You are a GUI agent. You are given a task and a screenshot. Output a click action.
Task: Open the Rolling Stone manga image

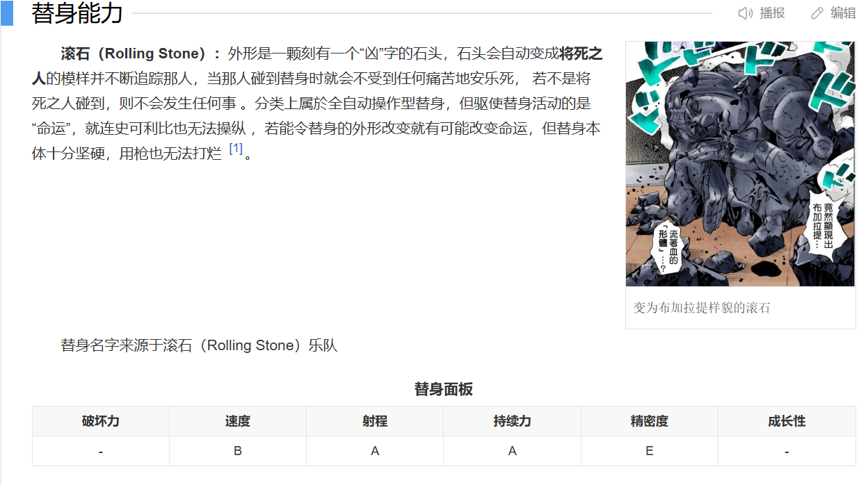[740, 164]
